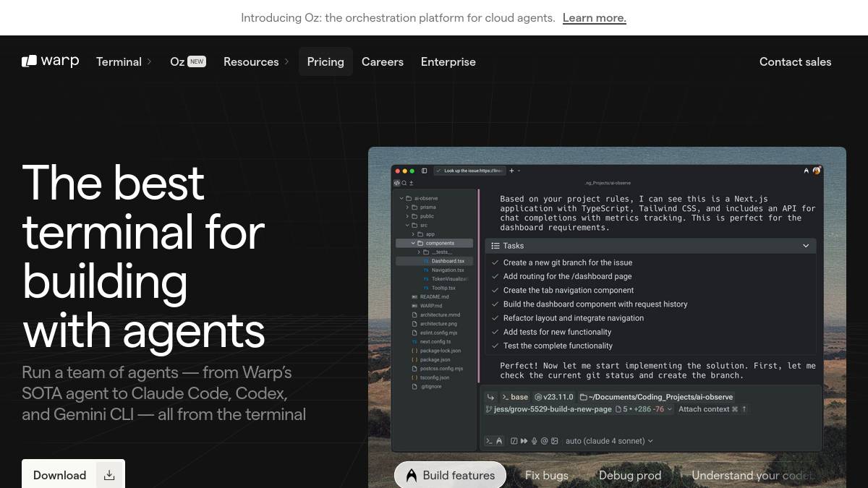This screenshot has height=488, width=868.
Task: Select the Fix bugs tab
Action: pyautogui.click(x=546, y=475)
